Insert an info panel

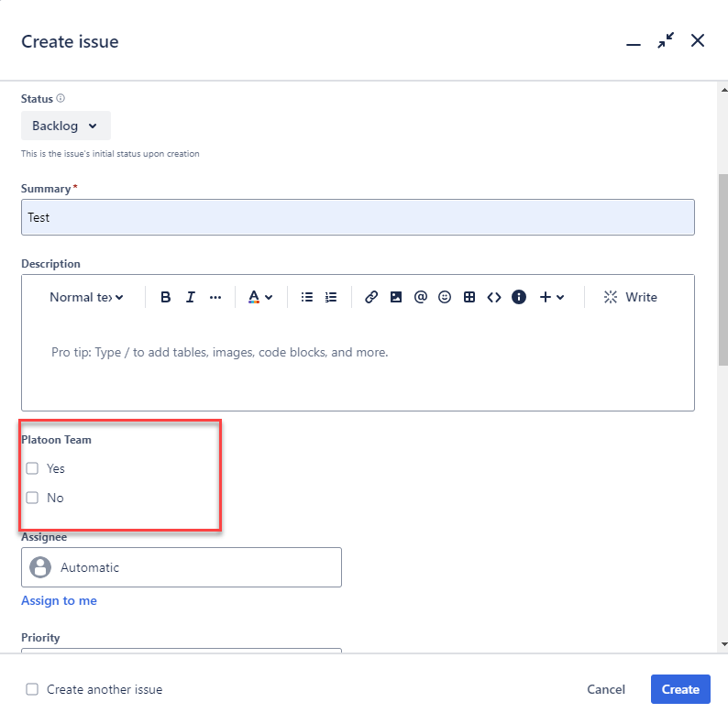pos(519,297)
